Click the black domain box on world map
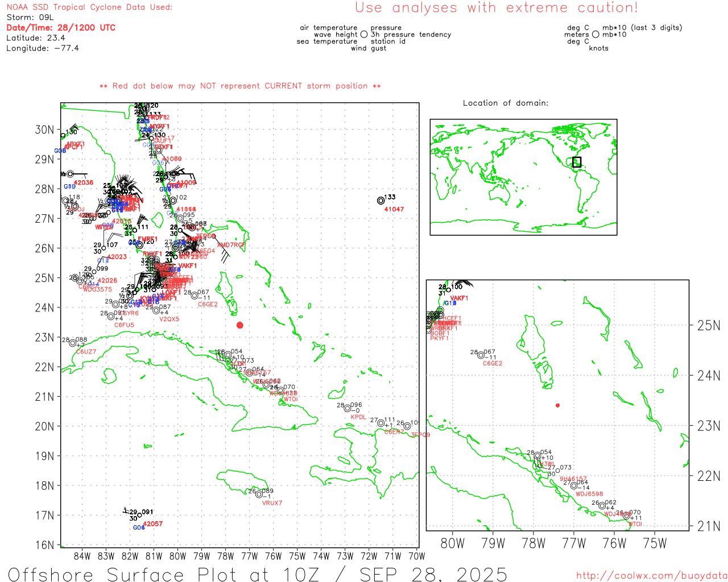728x582 pixels. click(x=577, y=162)
